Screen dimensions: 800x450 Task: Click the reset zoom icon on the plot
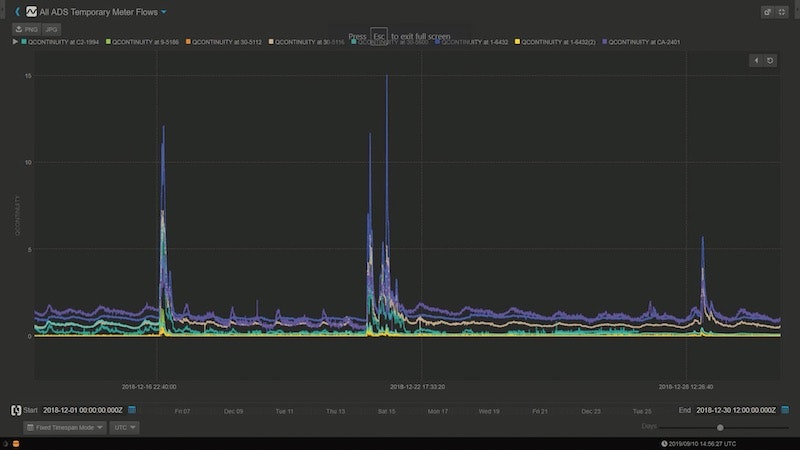point(771,61)
